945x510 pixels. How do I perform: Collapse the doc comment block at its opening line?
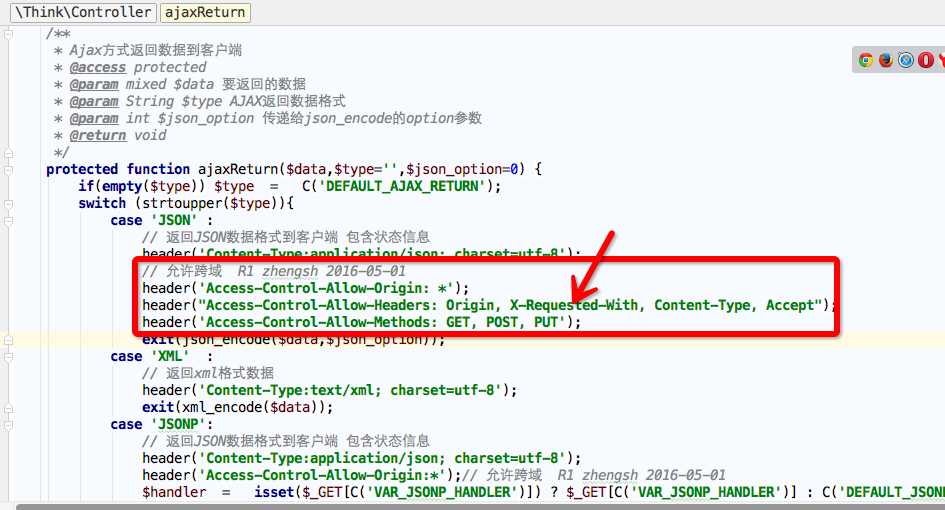click(8, 34)
